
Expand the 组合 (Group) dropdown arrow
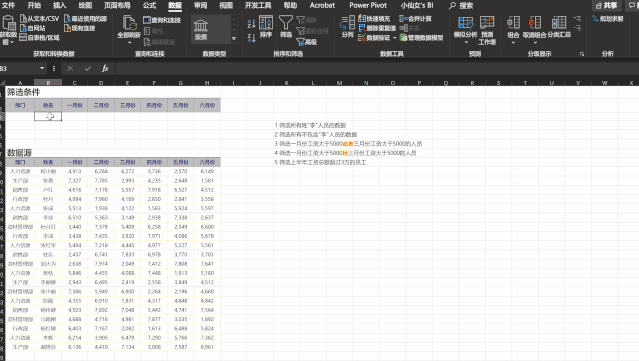[513, 42]
